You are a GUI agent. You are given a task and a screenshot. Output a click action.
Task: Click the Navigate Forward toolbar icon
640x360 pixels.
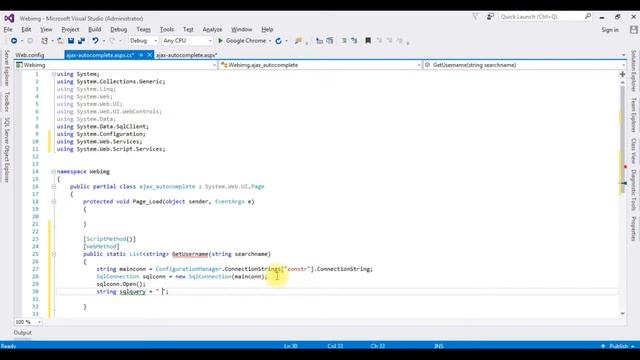(30, 41)
